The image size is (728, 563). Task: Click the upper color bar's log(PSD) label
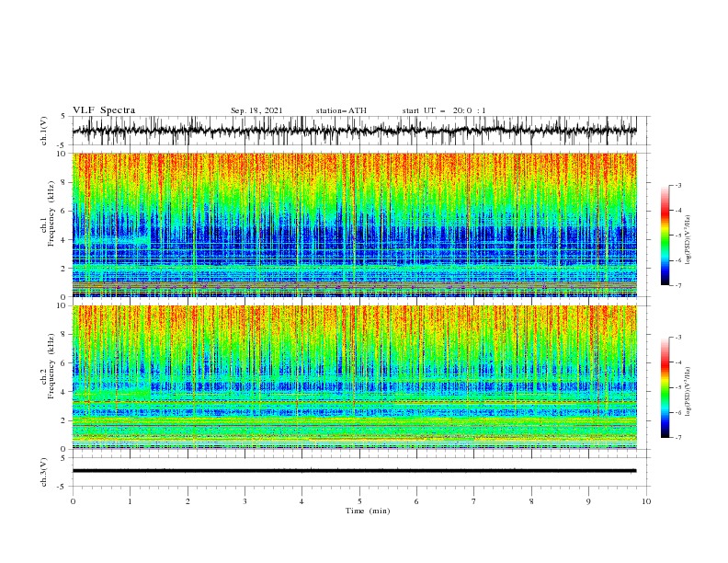(x=688, y=240)
